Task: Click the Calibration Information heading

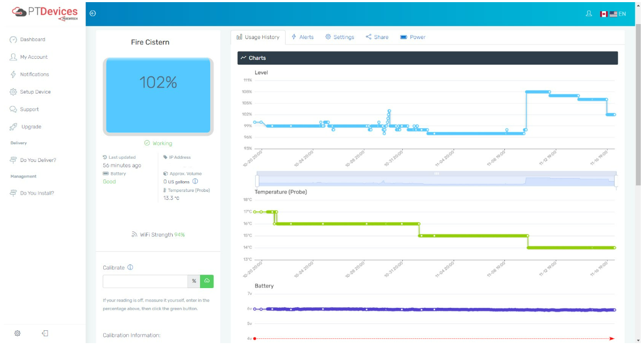Action: [132, 336]
